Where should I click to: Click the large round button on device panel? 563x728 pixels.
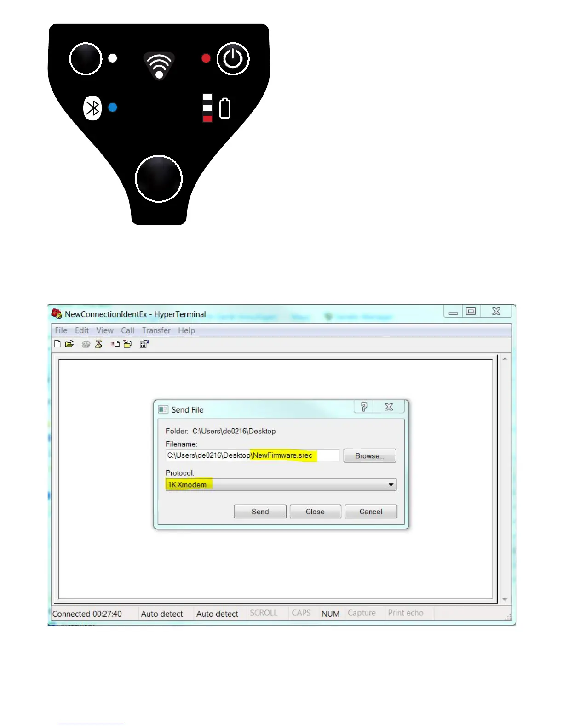(x=159, y=179)
